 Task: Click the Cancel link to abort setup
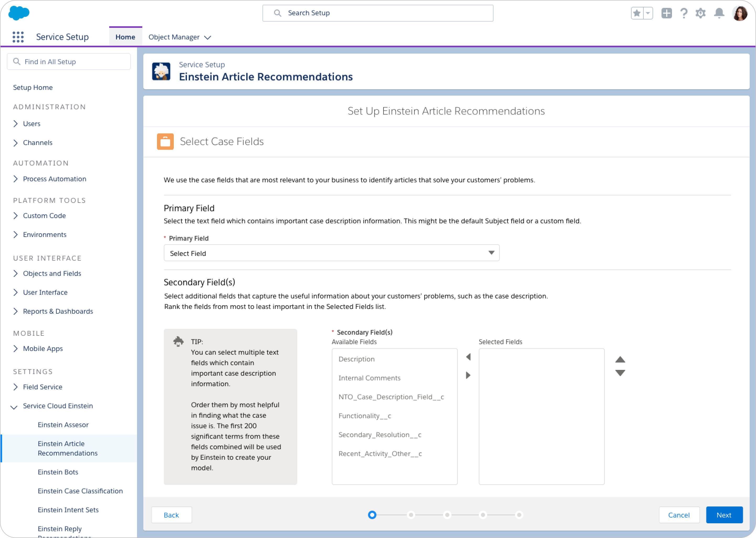[x=678, y=515]
